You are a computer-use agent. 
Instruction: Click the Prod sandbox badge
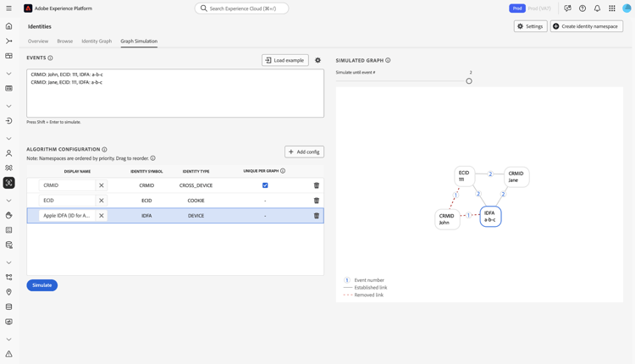click(x=517, y=8)
